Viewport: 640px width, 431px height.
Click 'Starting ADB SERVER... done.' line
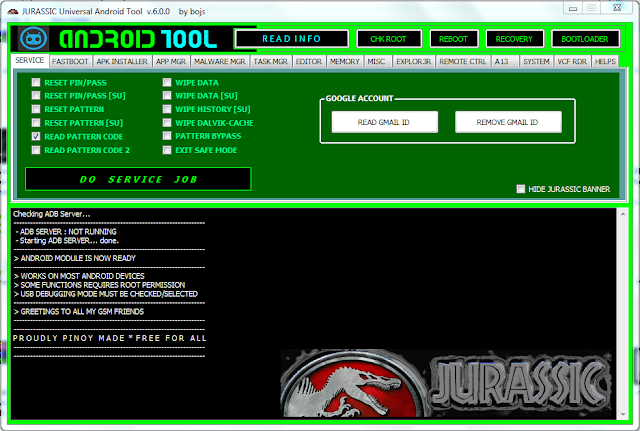click(x=67, y=241)
